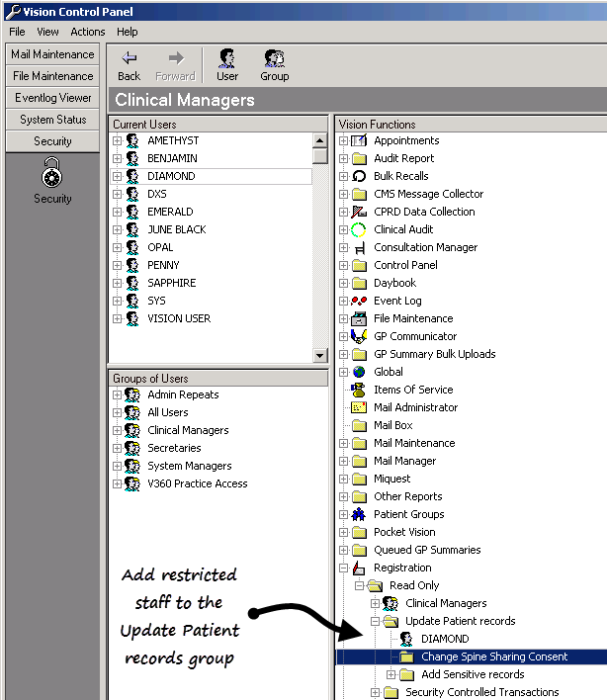Open the File menu

point(17,32)
